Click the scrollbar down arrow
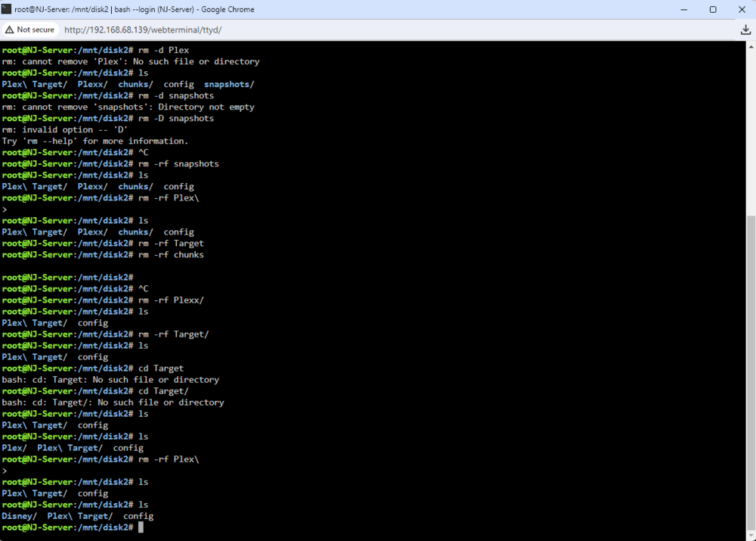756x541 pixels. pyautogui.click(x=751, y=535)
